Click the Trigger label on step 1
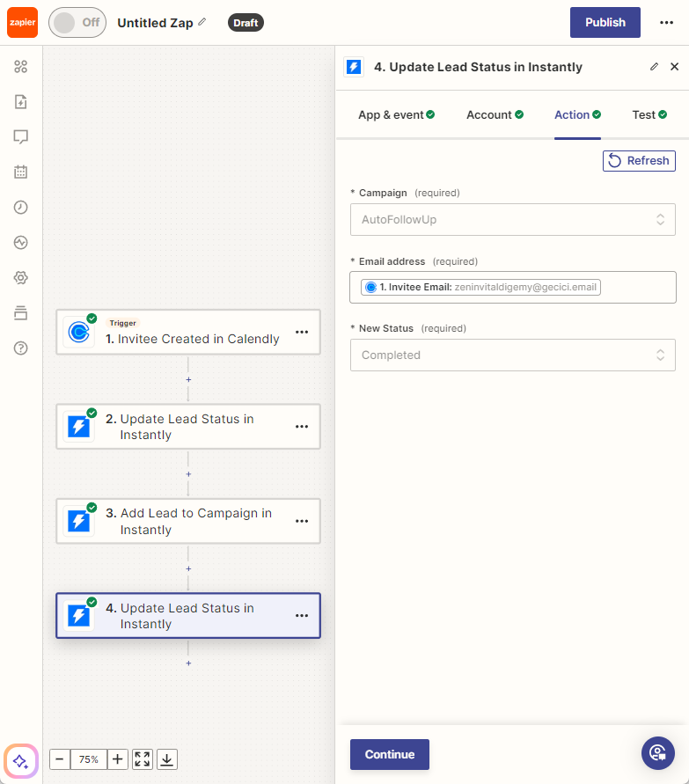 point(122,323)
